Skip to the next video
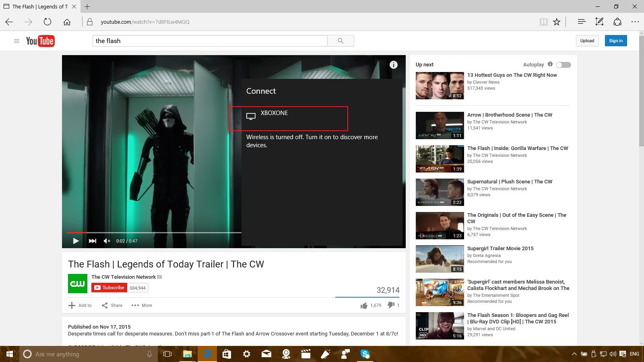This screenshot has width=644, height=362. point(93,241)
